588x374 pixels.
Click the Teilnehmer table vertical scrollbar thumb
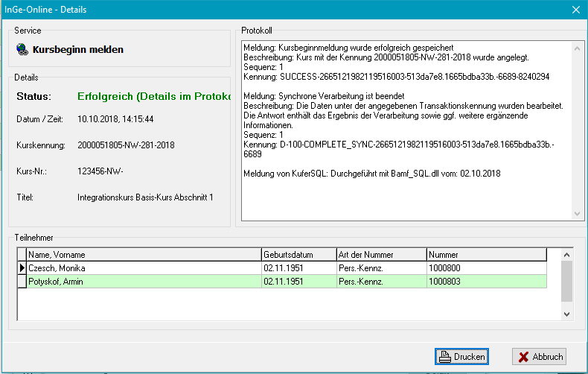pyautogui.click(x=566, y=282)
